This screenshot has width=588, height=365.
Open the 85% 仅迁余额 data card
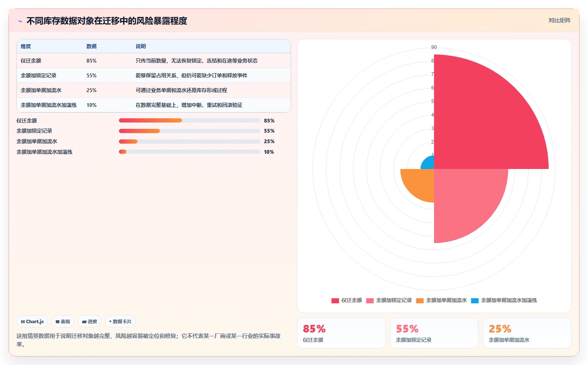(341, 333)
